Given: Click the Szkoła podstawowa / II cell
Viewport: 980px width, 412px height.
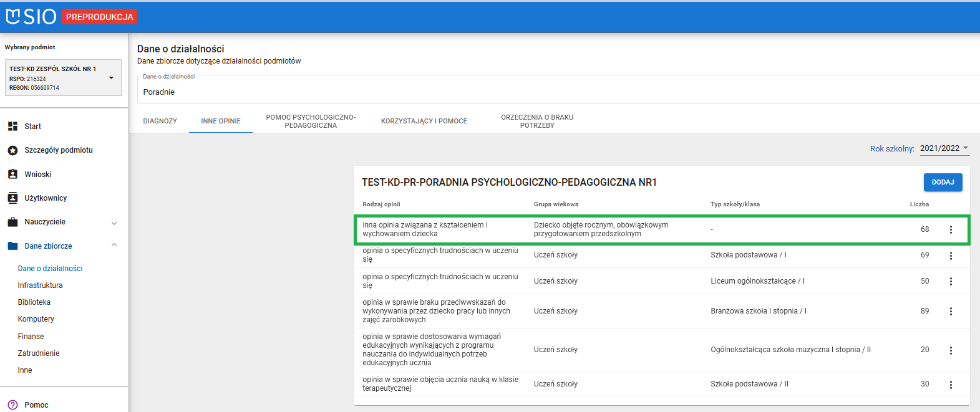Looking at the screenshot, I should (x=749, y=384).
